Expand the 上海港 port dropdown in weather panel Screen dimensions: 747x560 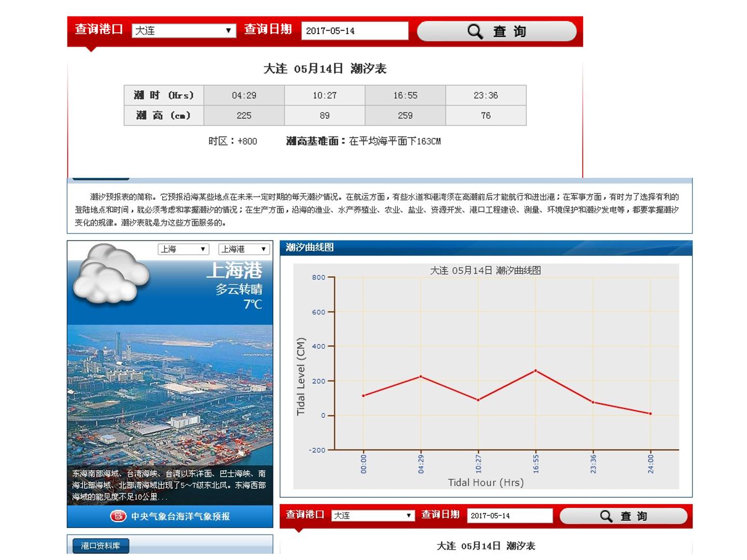click(x=244, y=249)
